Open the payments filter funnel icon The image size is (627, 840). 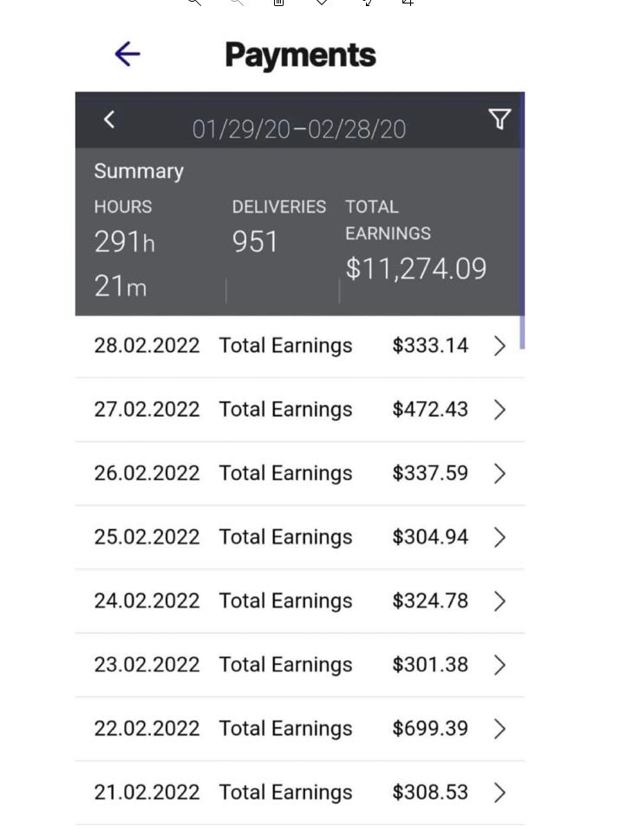[x=500, y=119]
